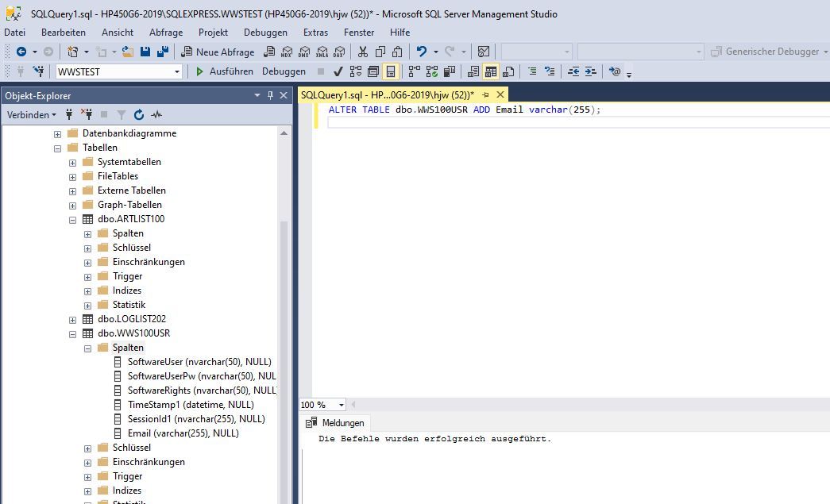Image resolution: width=830 pixels, height=504 pixels.
Task: Select the TimeStamp1 column in the tree
Action: (x=191, y=405)
